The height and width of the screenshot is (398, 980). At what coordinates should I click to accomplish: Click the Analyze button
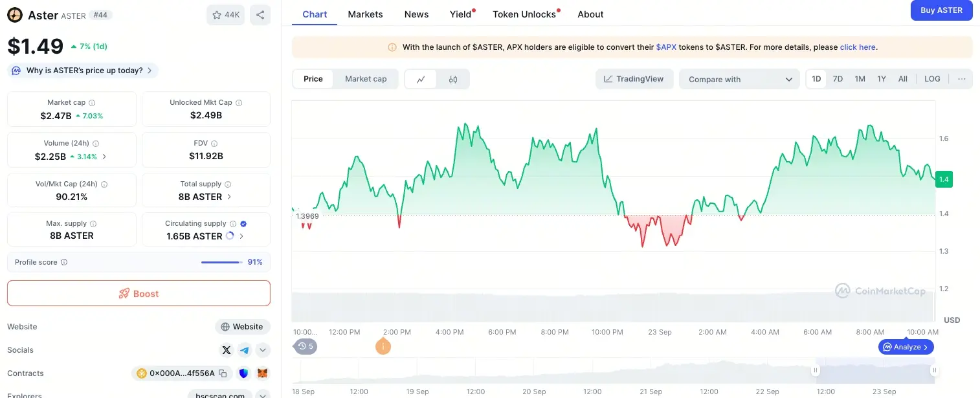[906, 348]
